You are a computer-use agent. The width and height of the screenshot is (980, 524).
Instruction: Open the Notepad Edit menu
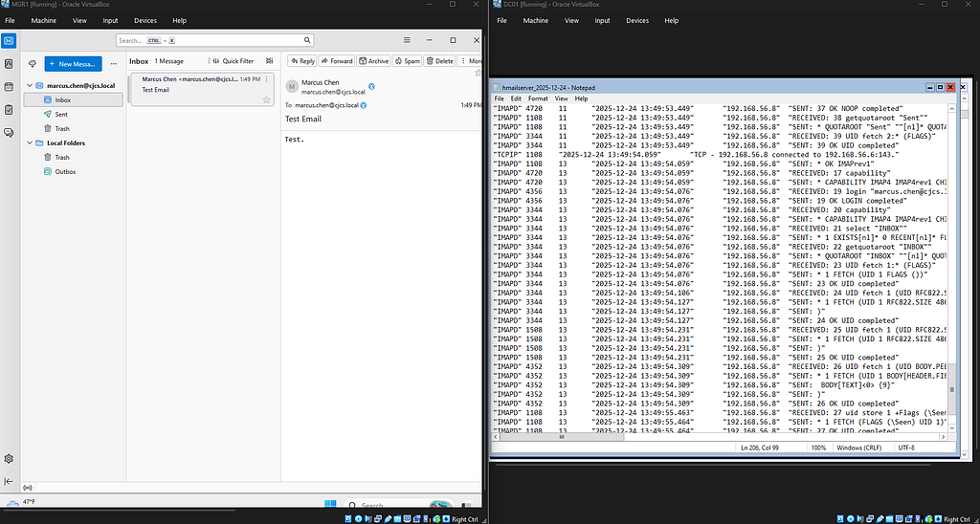(516, 98)
